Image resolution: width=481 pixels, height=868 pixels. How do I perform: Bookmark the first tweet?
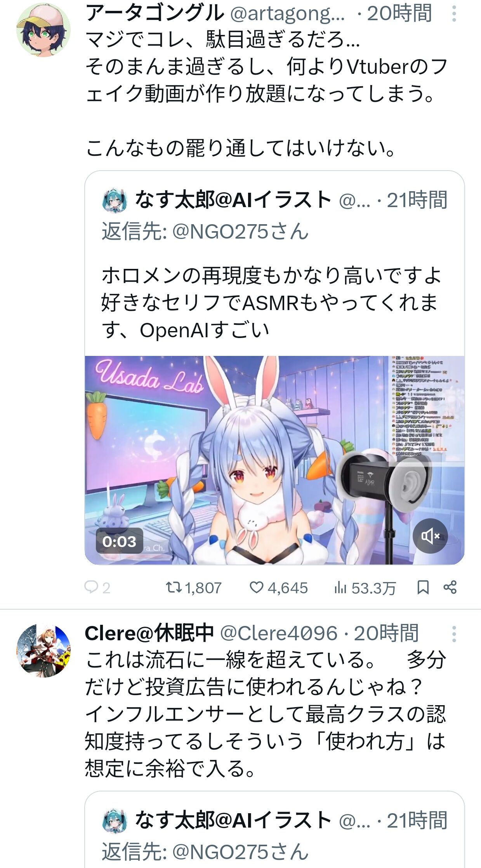point(423,587)
